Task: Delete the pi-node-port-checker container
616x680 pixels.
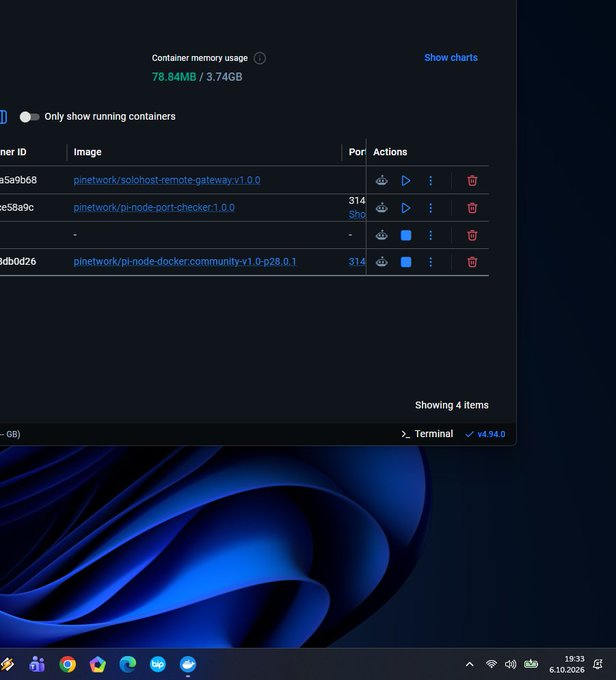Action: coord(472,208)
